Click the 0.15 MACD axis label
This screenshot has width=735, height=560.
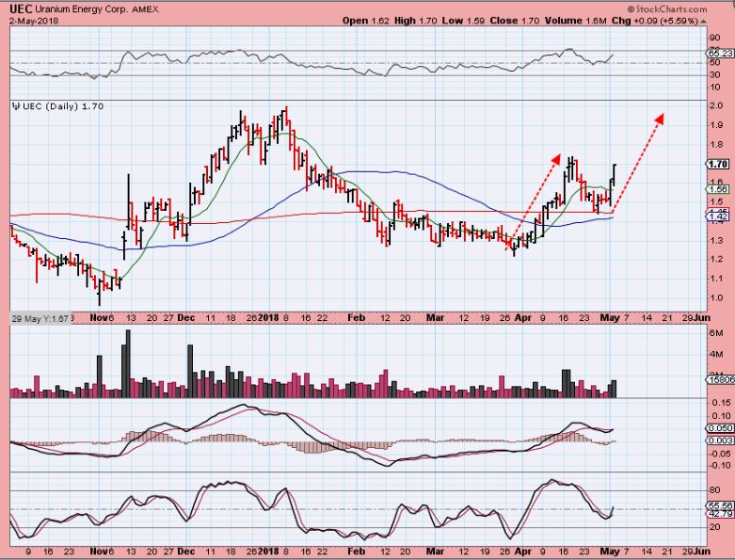tap(721, 403)
